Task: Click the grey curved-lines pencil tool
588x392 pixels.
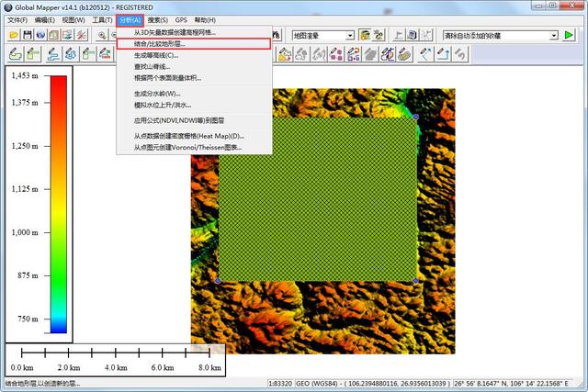Action: click(x=319, y=54)
